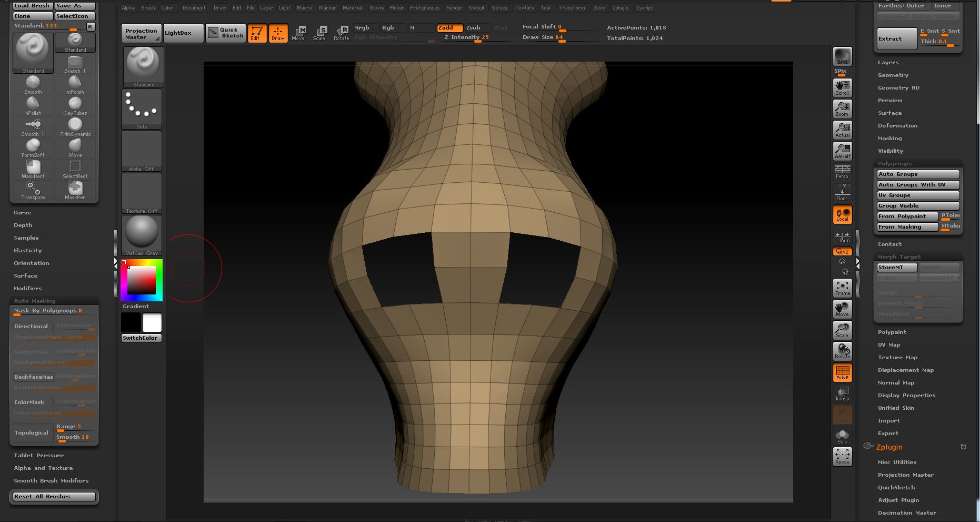Click the LightBox browser icon
980x522 pixels.
[x=183, y=33]
